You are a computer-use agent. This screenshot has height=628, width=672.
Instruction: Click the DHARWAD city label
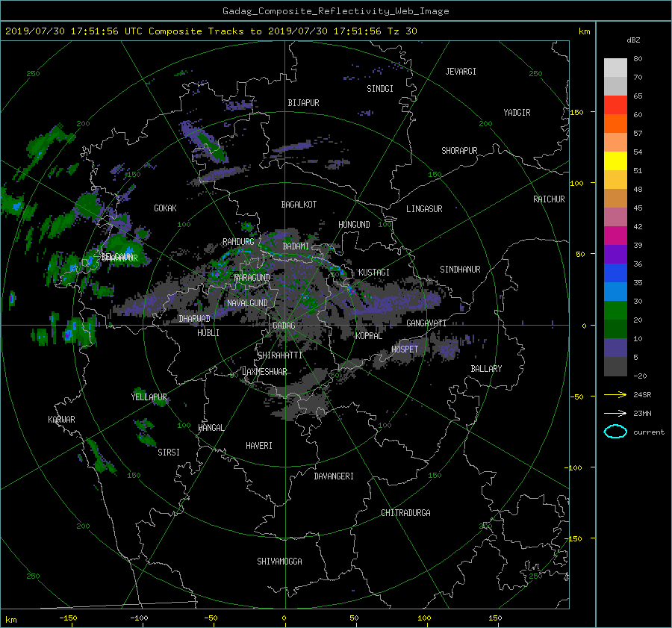click(195, 319)
